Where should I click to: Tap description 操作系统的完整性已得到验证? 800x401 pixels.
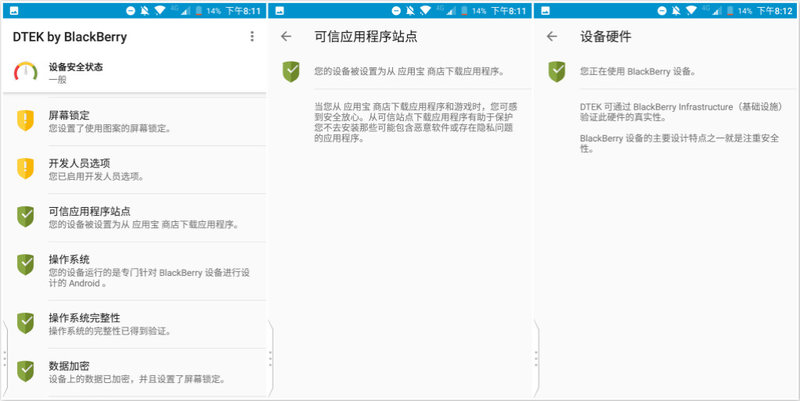click(x=110, y=331)
